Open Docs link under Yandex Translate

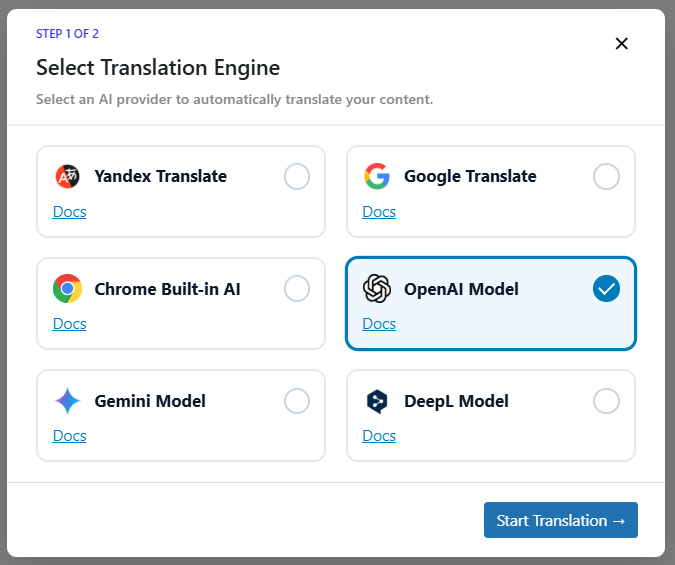click(69, 212)
